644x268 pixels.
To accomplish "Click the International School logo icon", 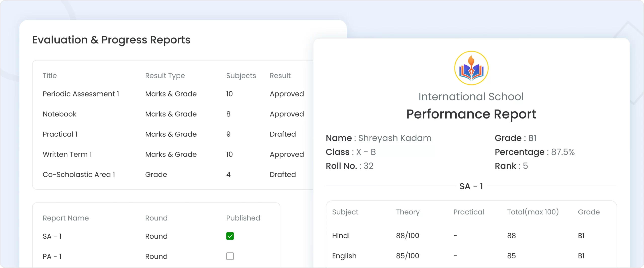I will pos(471,68).
